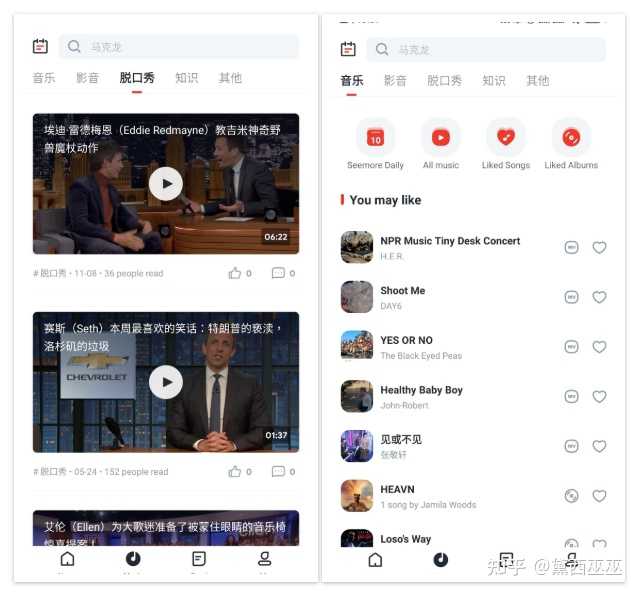
Task: Like the HEAVN album
Action: tap(599, 496)
